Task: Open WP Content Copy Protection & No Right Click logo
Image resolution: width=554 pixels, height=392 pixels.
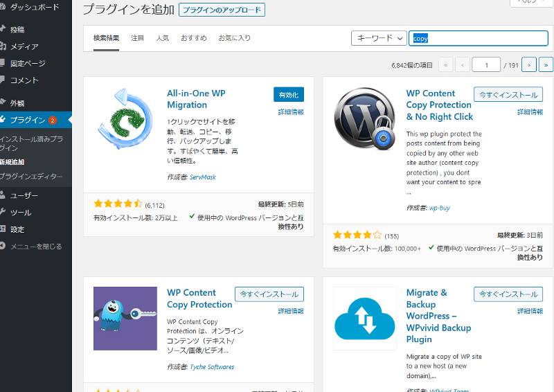Action: coord(365,118)
